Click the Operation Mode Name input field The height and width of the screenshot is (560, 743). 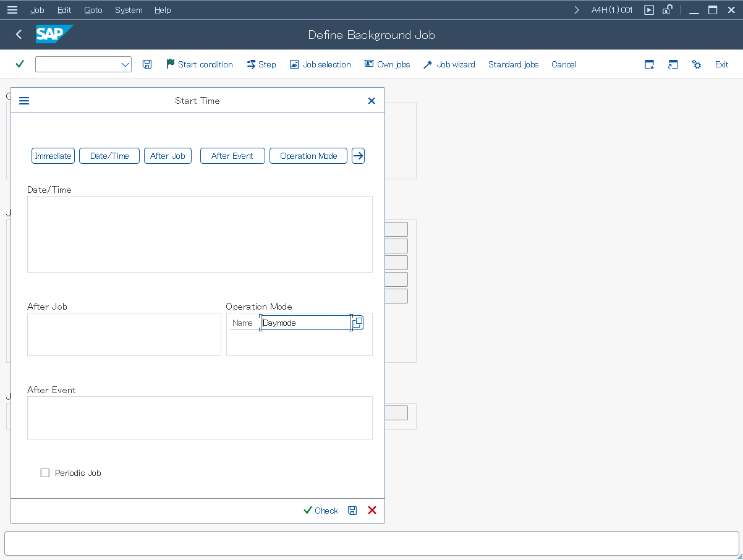click(305, 323)
